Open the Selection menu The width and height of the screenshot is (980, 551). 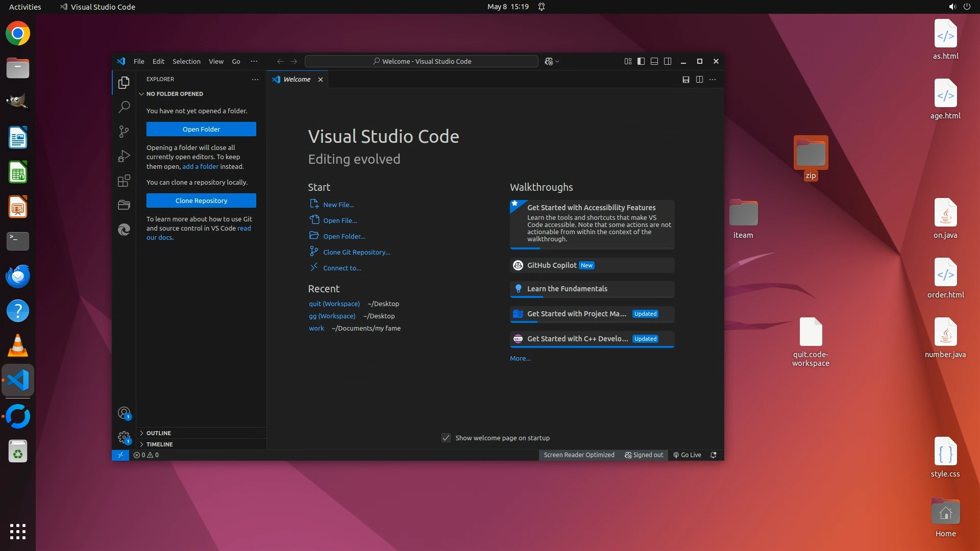186,61
